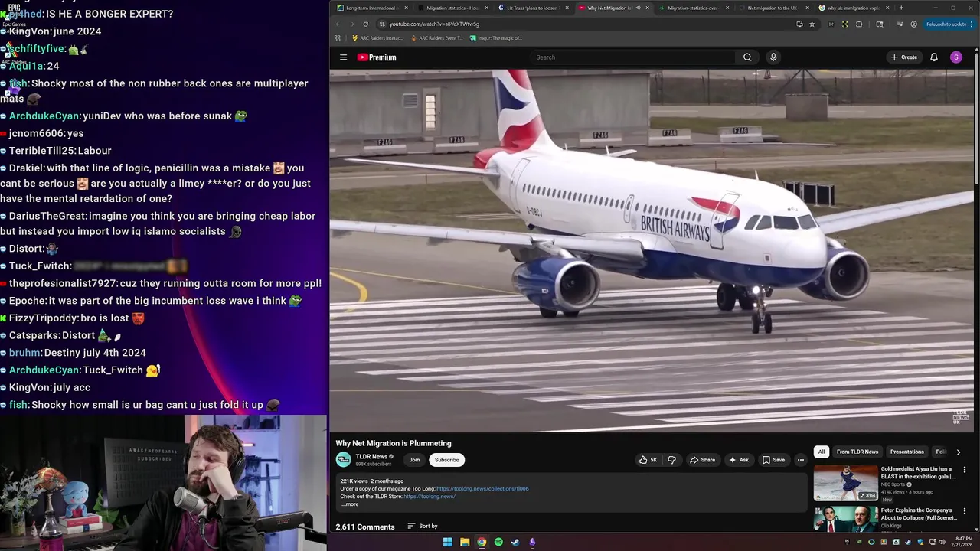Screen dimensions: 980x551
Task: Click Chrome icon in the taskbar
Action: click(x=482, y=542)
